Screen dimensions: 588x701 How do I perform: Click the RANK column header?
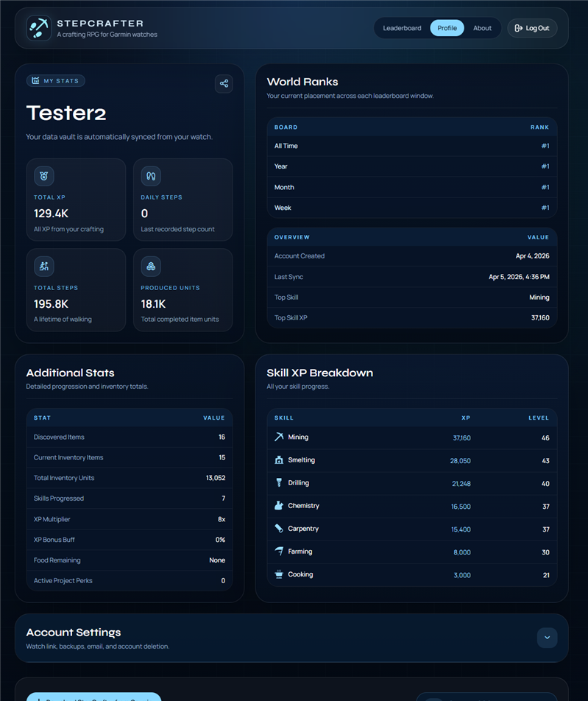[539, 127]
